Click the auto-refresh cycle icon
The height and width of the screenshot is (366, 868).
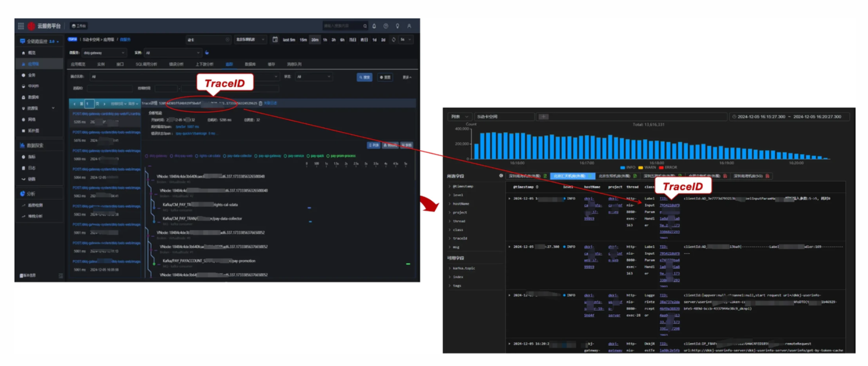pyautogui.click(x=393, y=39)
